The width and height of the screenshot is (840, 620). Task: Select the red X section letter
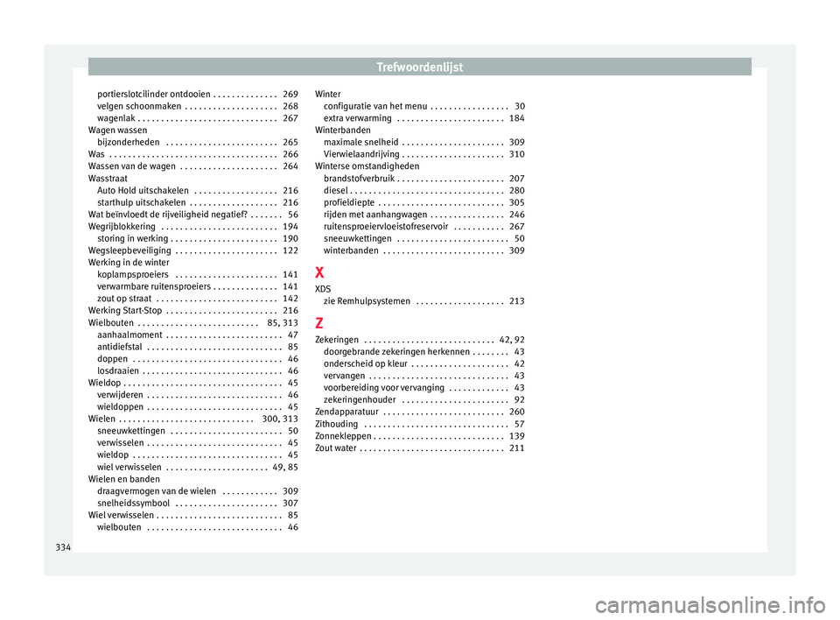(319, 274)
